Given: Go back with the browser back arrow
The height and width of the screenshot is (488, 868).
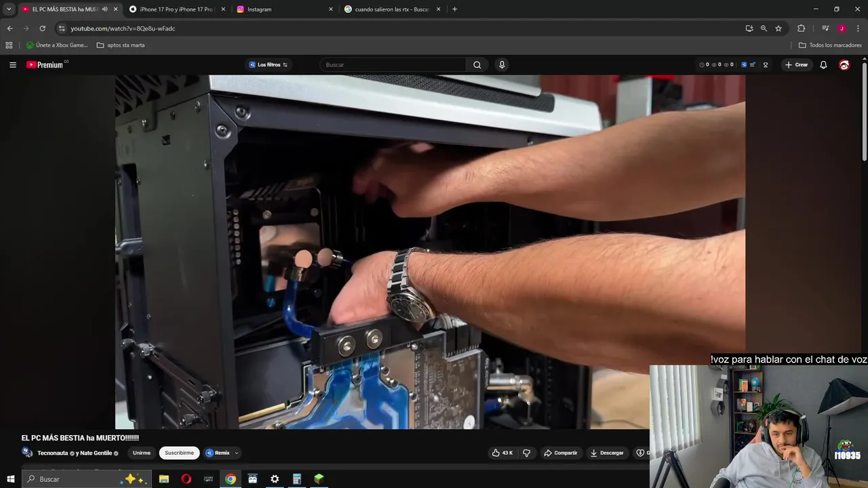Looking at the screenshot, I should pos(9,28).
